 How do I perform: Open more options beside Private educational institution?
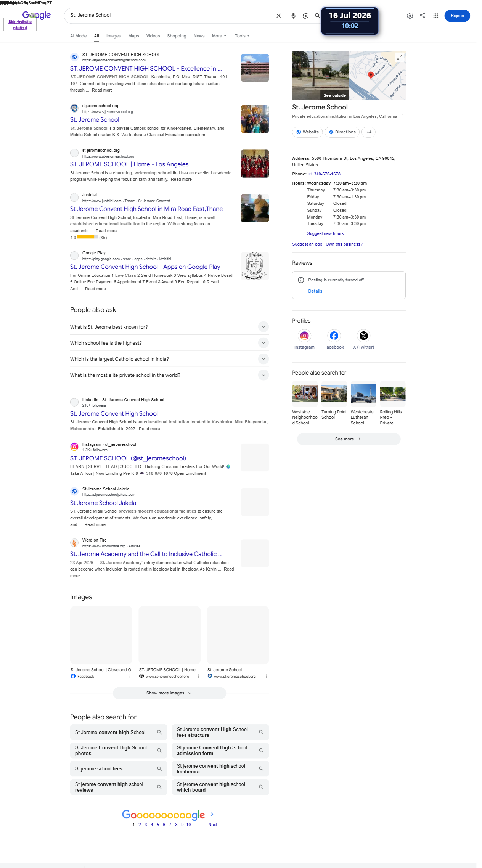tap(402, 116)
